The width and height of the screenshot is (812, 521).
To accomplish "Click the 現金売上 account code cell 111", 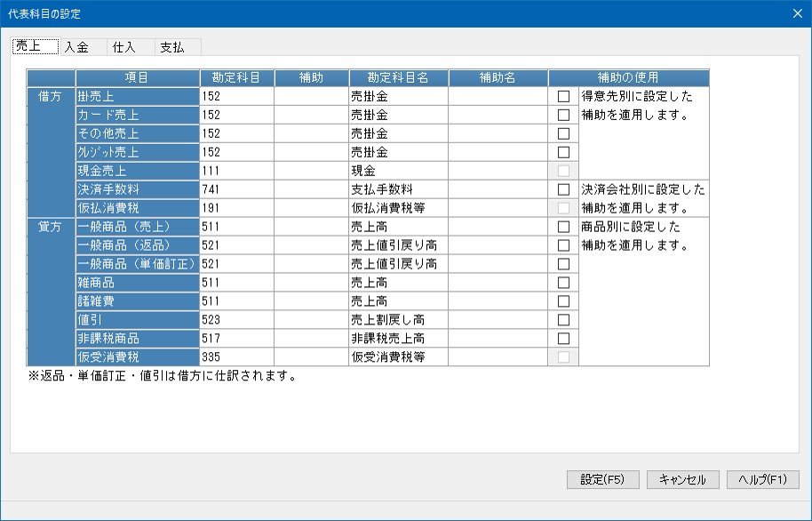I will pyautogui.click(x=236, y=171).
